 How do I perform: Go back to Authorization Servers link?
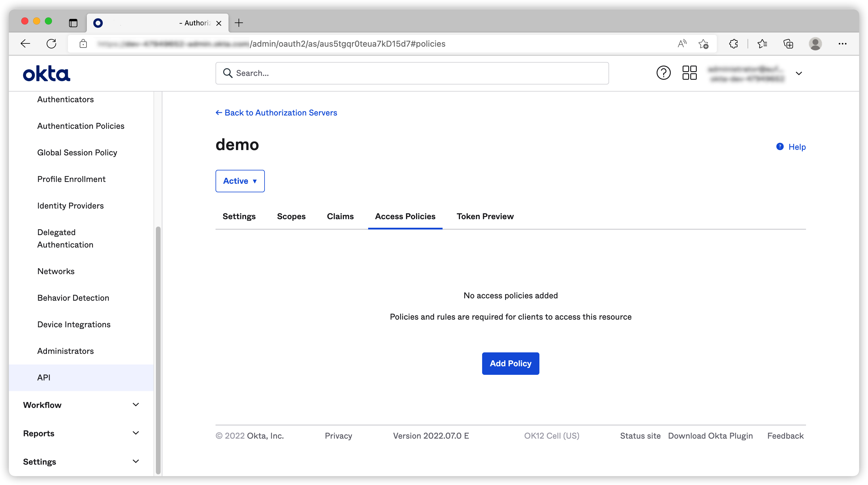tap(276, 113)
